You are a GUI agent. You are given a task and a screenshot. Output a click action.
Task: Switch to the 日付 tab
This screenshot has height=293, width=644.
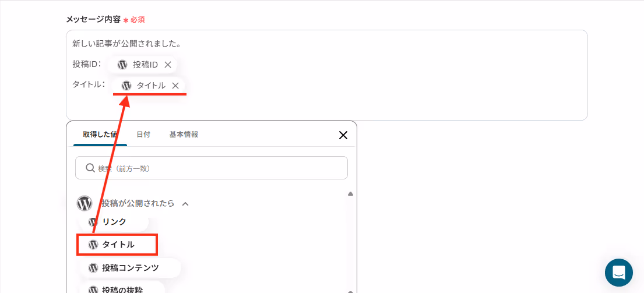point(143,135)
